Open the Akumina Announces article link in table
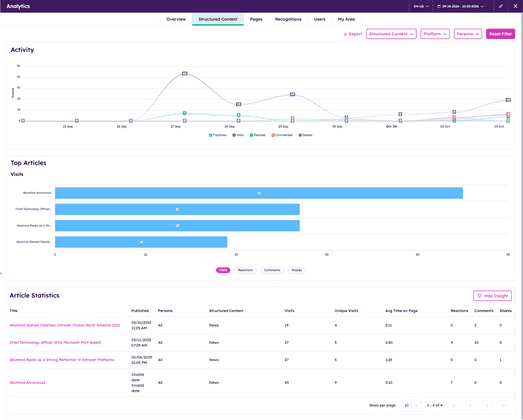 pos(27,383)
